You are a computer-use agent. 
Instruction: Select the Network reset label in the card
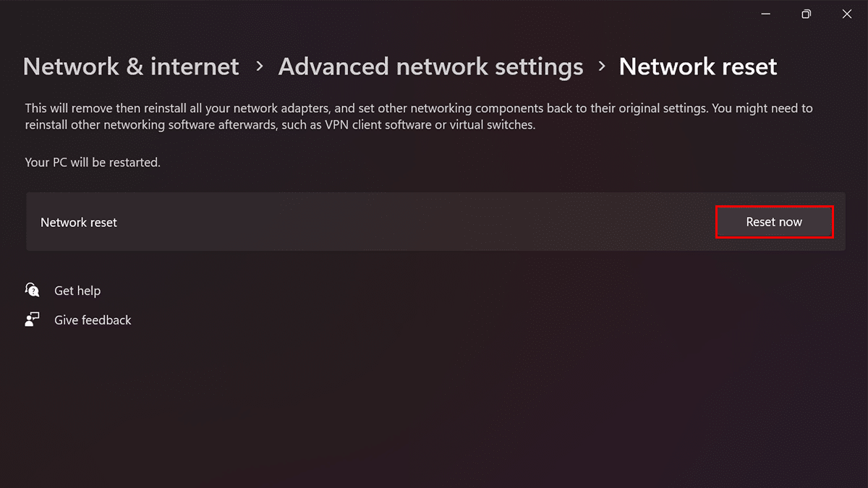tap(79, 222)
